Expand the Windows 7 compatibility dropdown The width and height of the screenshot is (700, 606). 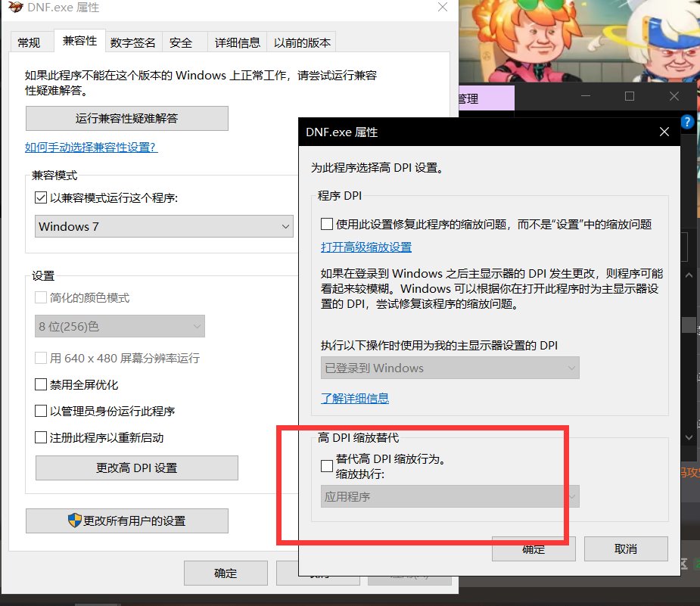point(164,226)
